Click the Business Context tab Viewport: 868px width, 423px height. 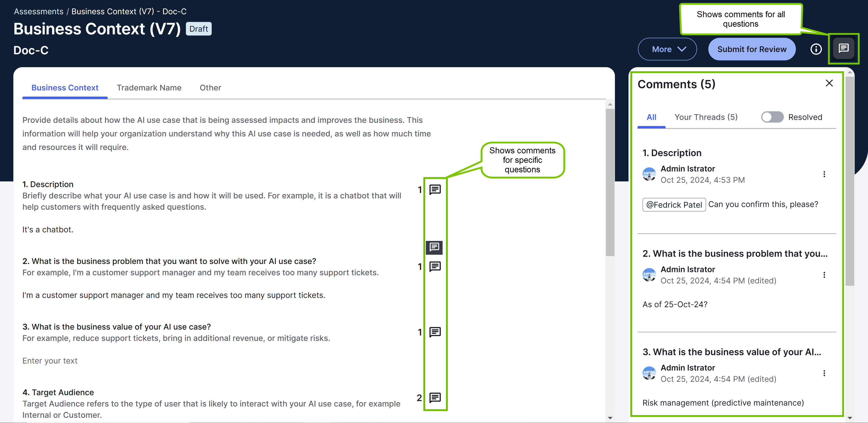(65, 88)
